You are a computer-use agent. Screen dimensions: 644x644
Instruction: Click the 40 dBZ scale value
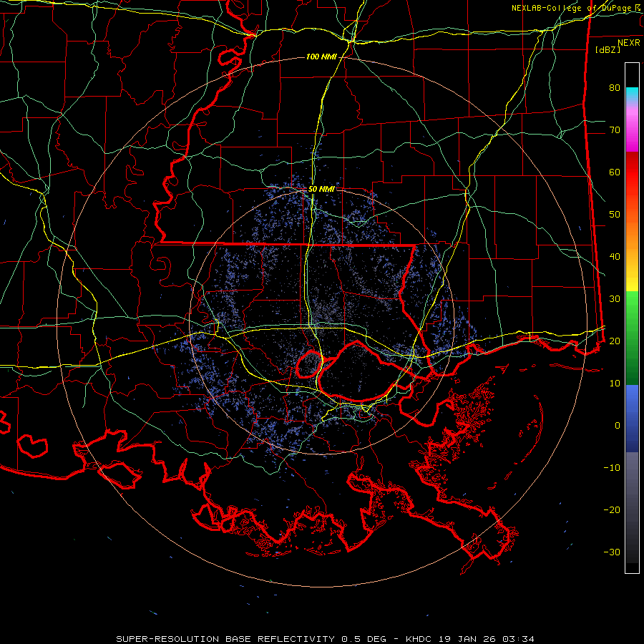point(615,257)
